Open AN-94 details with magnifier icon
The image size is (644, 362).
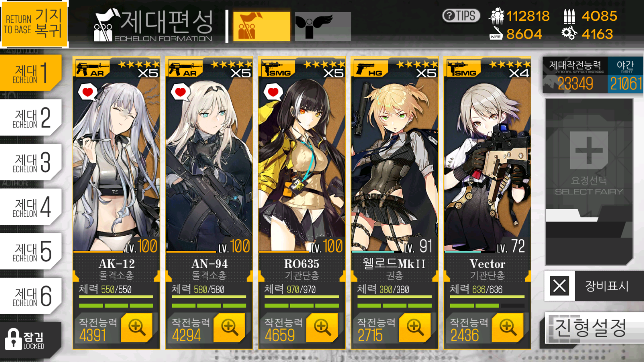click(229, 328)
